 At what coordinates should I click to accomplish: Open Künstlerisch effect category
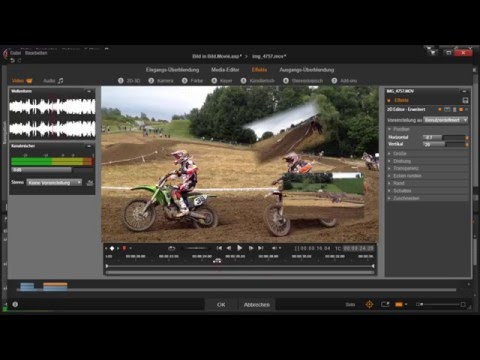point(258,81)
